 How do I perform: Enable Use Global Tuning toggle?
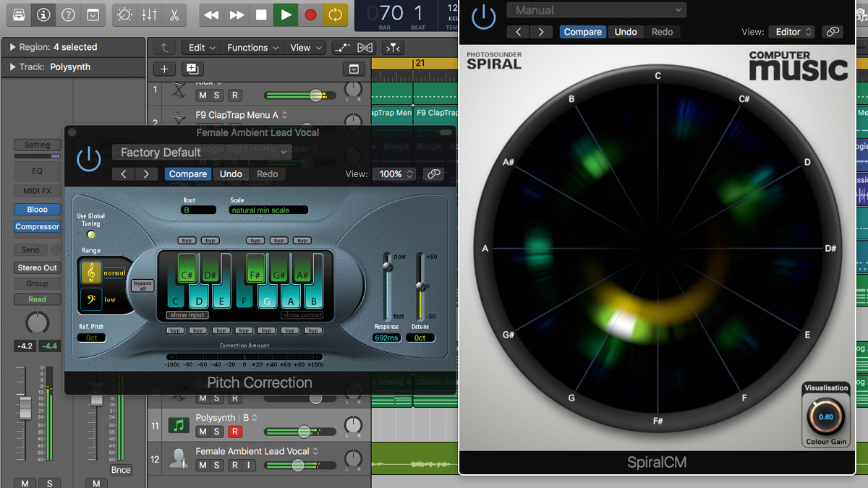(x=91, y=234)
